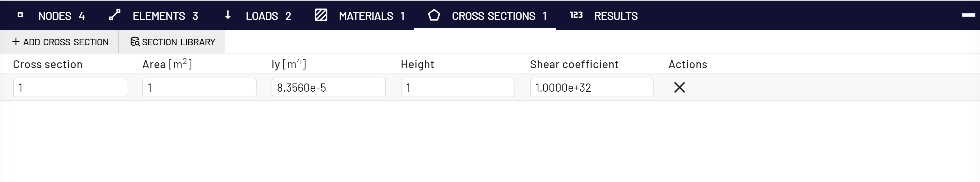The height and width of the screenshot is (182, 980).
Task: Click the Loads down-arrow icon
Action: point(228,15)
